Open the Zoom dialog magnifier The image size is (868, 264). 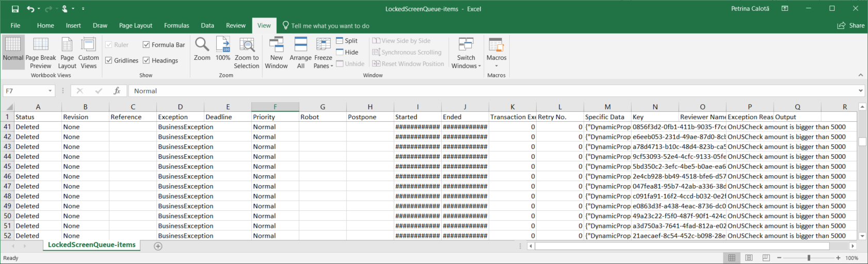pyautogui.click(x=202, y=49)
